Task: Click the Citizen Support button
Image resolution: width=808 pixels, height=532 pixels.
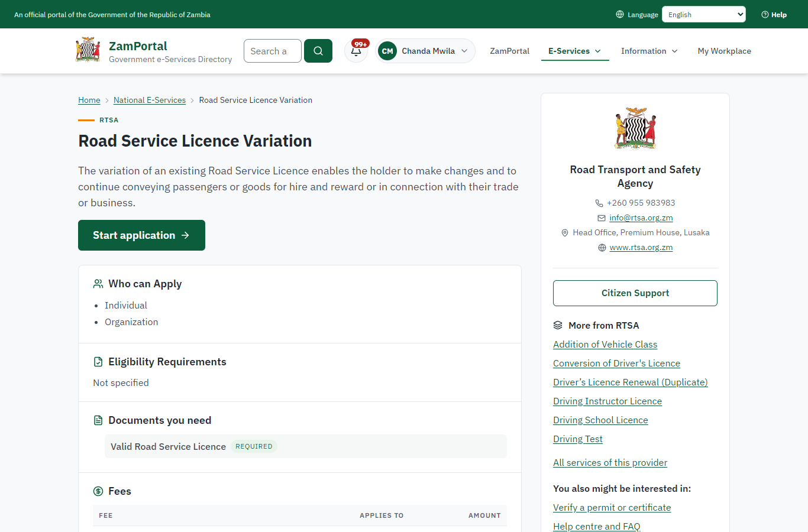Action: 635,293
